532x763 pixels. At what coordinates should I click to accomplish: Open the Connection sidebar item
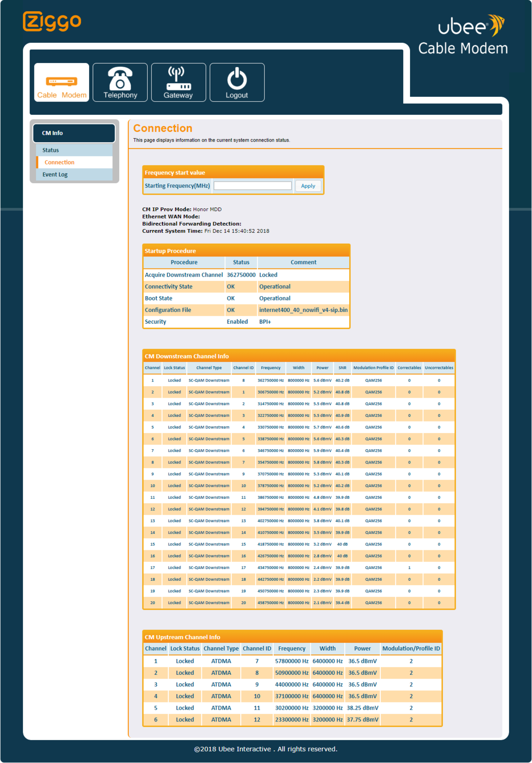click(74, 162)
